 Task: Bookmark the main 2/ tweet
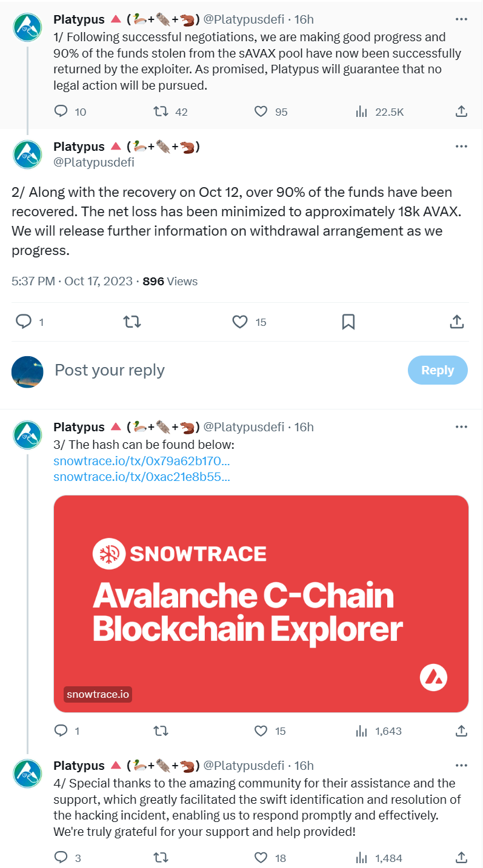(x=348, y=322)
